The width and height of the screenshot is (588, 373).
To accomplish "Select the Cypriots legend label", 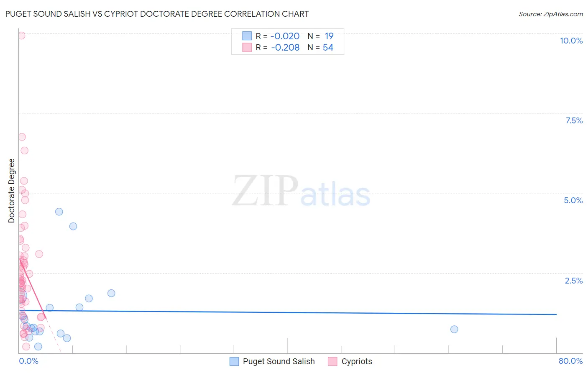I will tap(357, 361).
